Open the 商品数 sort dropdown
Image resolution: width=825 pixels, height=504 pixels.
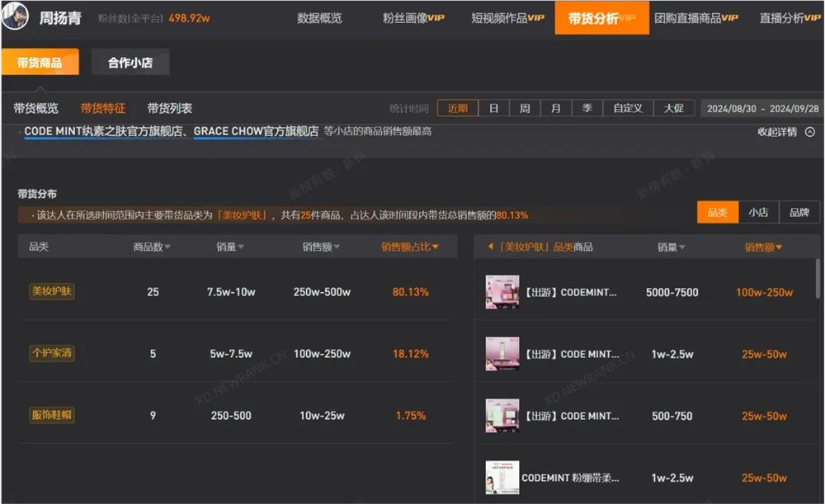[149, 246]
